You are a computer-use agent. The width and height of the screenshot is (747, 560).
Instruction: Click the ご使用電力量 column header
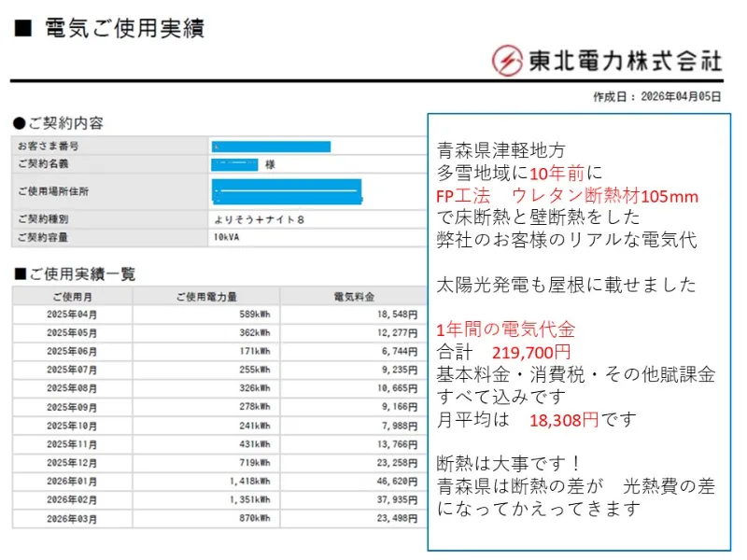[205, 297]
